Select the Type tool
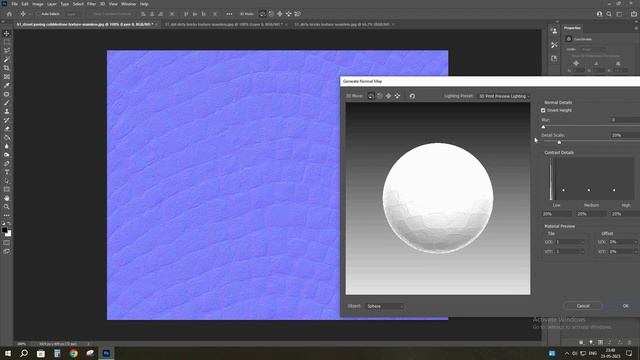 tap(7, 172)
